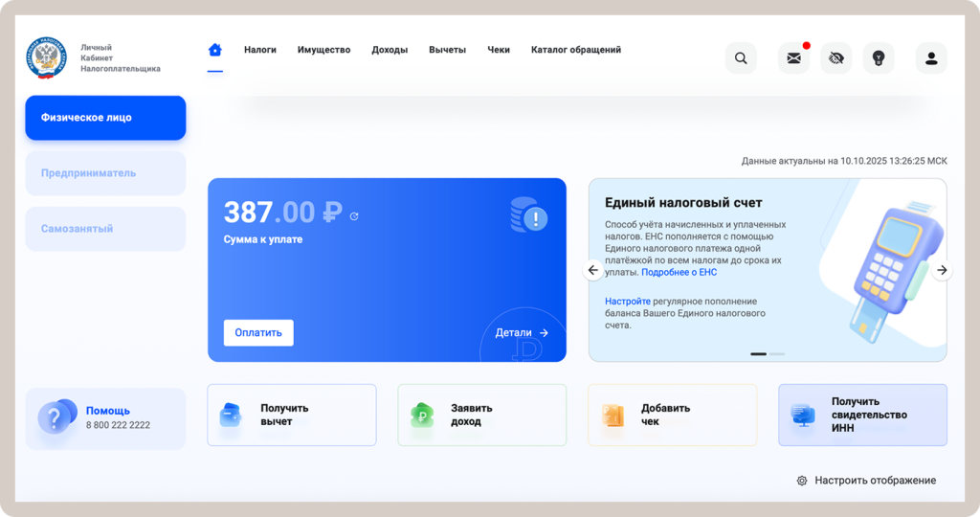980x517 pixels.
Task: Open the search magnifier icon
Action: (x=741, y=58)
